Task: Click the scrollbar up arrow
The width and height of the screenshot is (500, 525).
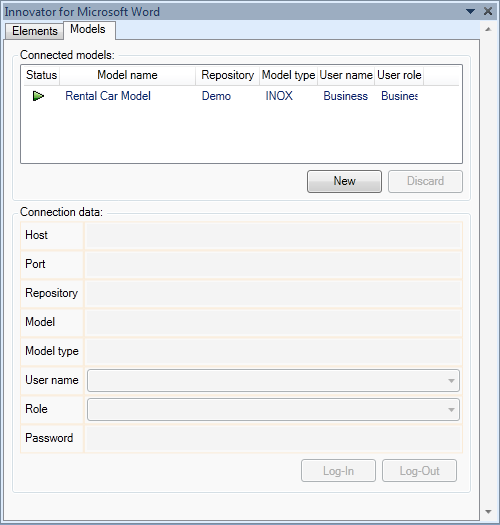Action: point(488,29)
